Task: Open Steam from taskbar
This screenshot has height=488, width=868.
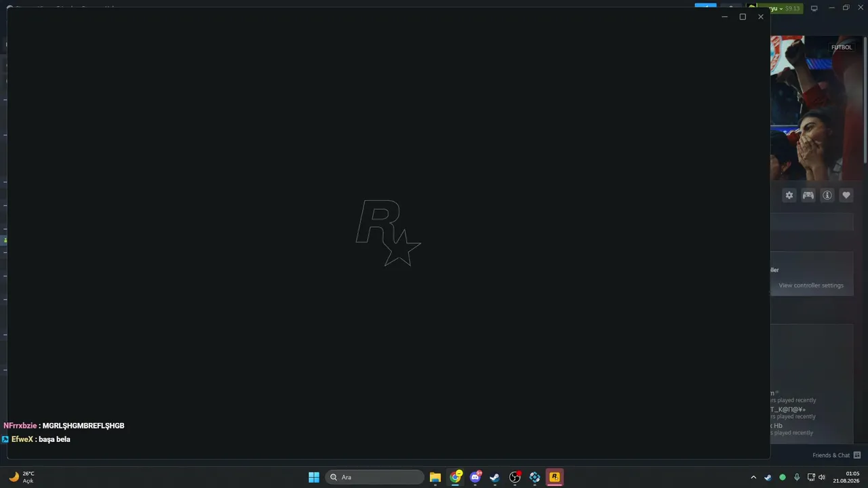Action: click(495, 477)
